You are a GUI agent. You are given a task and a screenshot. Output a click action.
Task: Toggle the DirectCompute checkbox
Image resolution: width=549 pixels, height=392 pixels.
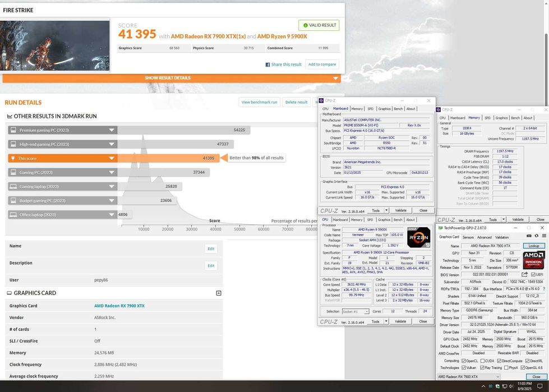(x=499, y=361)
